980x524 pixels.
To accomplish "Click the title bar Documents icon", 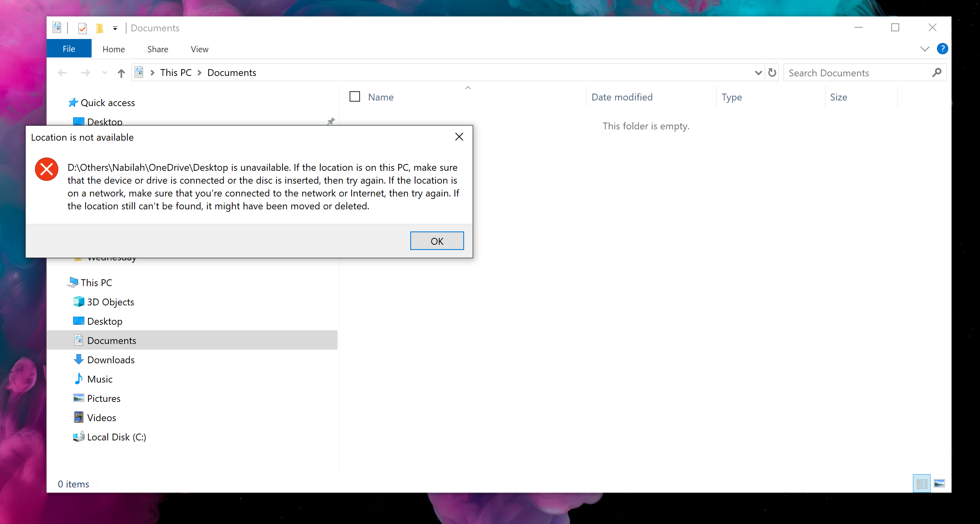I will coord(57,27).
